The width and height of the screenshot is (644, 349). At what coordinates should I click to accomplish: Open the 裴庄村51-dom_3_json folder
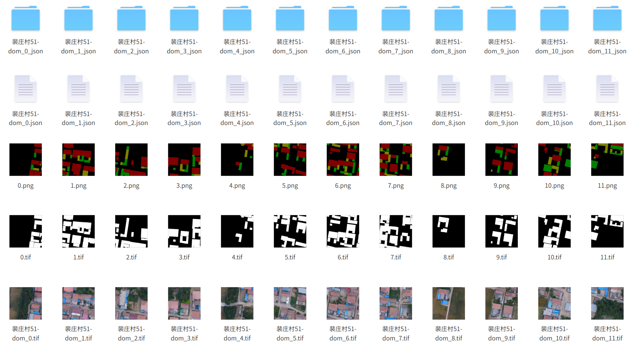coord(184,18)
